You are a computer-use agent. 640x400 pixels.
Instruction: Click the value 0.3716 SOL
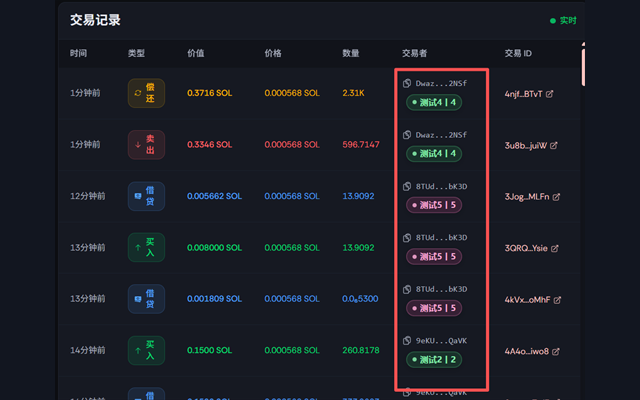pyautogui.click(x=209, y=93)
